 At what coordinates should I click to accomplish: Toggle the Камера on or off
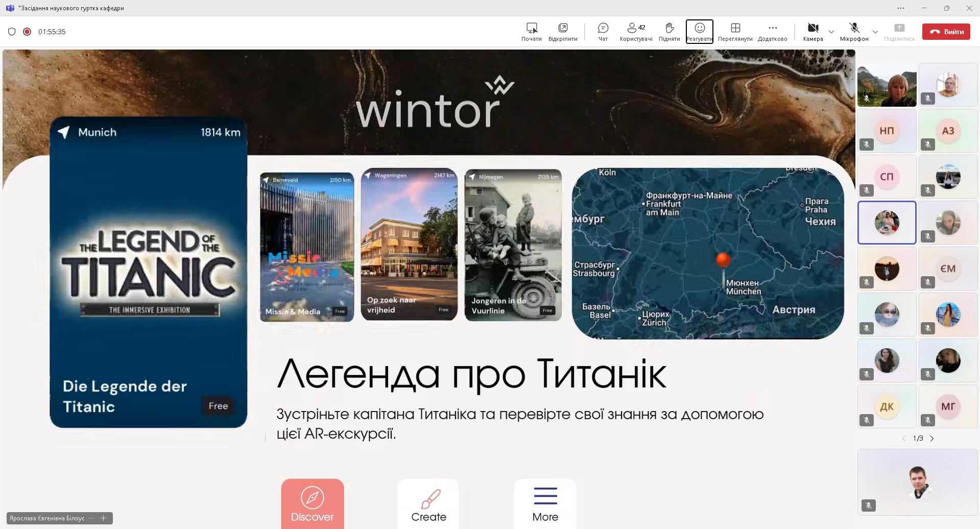(x=813, y=32)
